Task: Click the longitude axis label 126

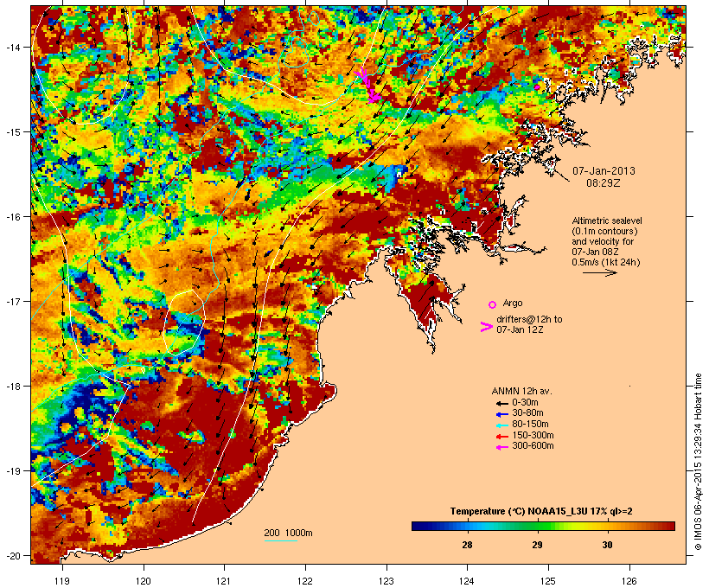Action: [x=629, y=581]
